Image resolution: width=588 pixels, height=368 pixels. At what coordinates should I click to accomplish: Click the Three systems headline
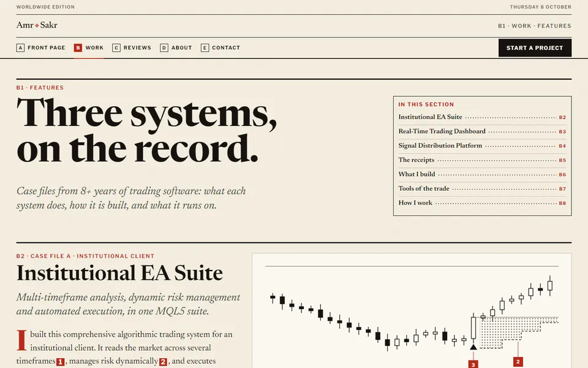(x=146, y=130)
